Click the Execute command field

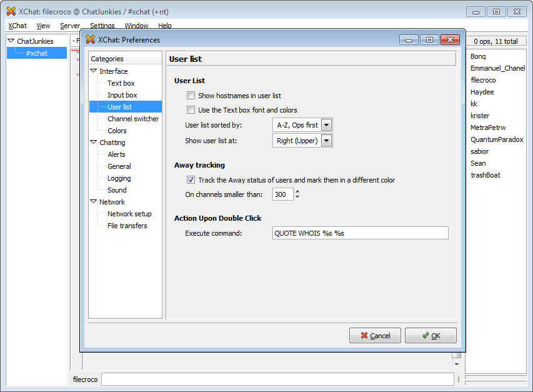361,233
